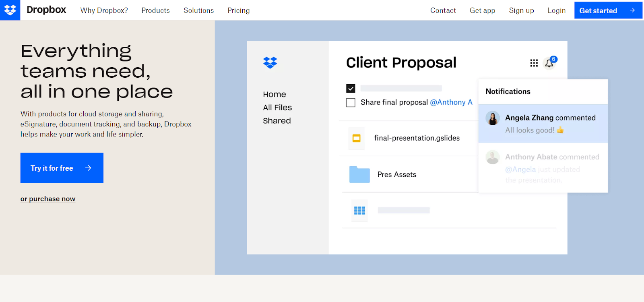Click the Try it for free button
The width and height of the screenshot is (644, 302).
(62, 168)
